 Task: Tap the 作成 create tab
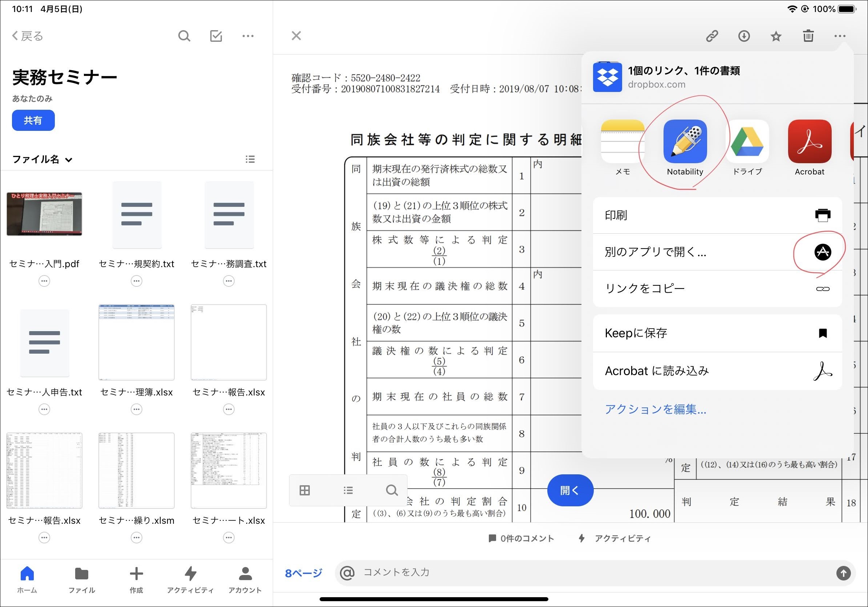tap(137, 580)
